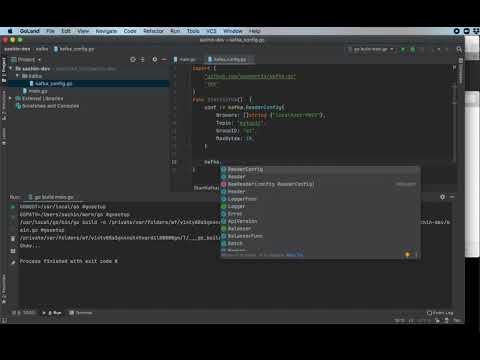Click the rerun green arrow in Run panel
Viewport: 480px width, 360px height.
coord(13,207)
